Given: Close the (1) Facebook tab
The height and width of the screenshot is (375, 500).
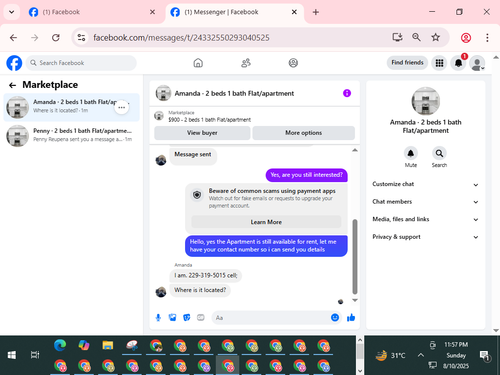Looking at the screenshot, I should pyautogui.click(x=152, y=12).
